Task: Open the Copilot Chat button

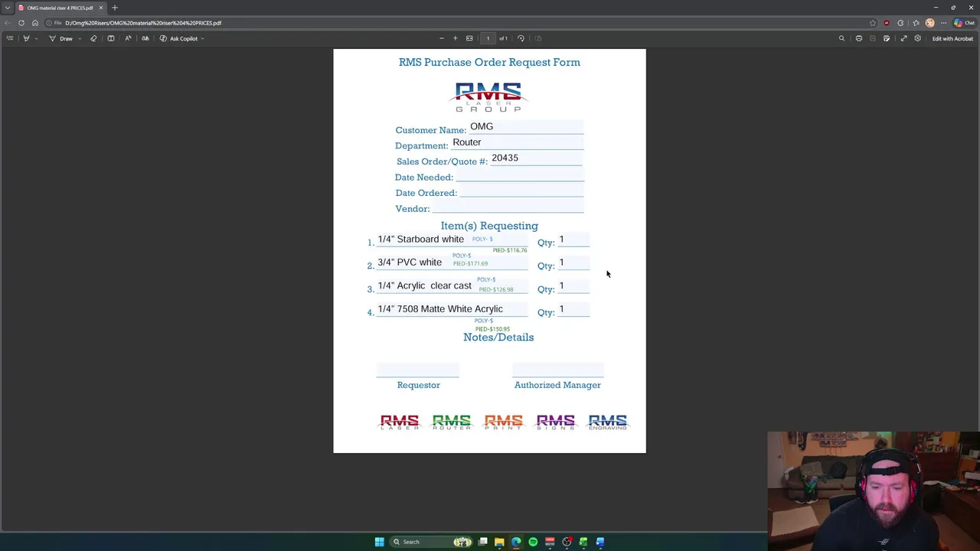Action: coord(965,23)
